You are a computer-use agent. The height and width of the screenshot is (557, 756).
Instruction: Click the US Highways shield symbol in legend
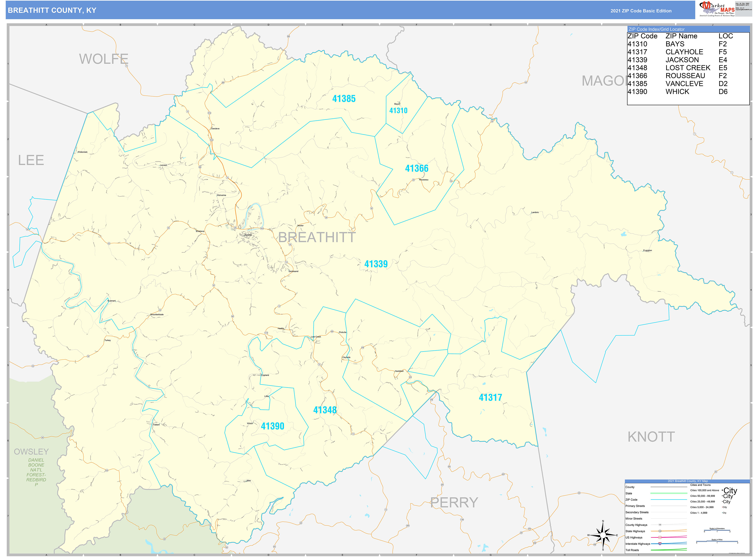tap(660, 538)
